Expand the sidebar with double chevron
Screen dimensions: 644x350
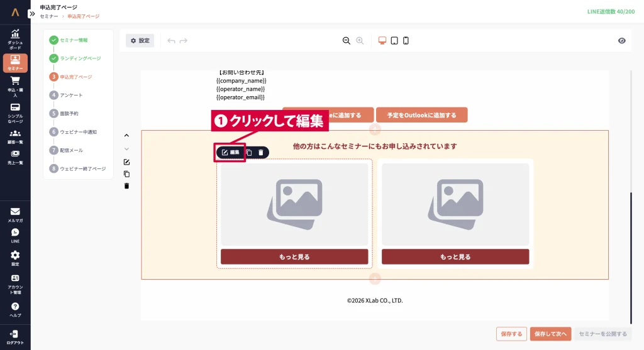(32, 13)
